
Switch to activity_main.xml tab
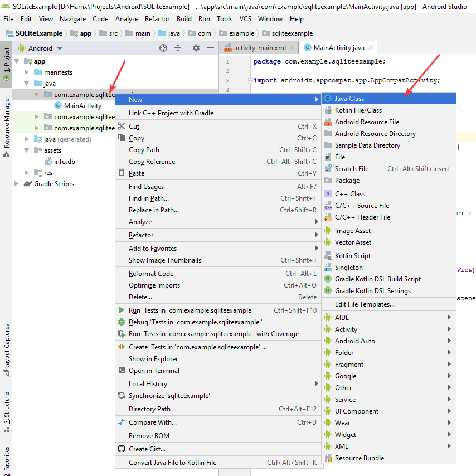click(x=259, y=48)
